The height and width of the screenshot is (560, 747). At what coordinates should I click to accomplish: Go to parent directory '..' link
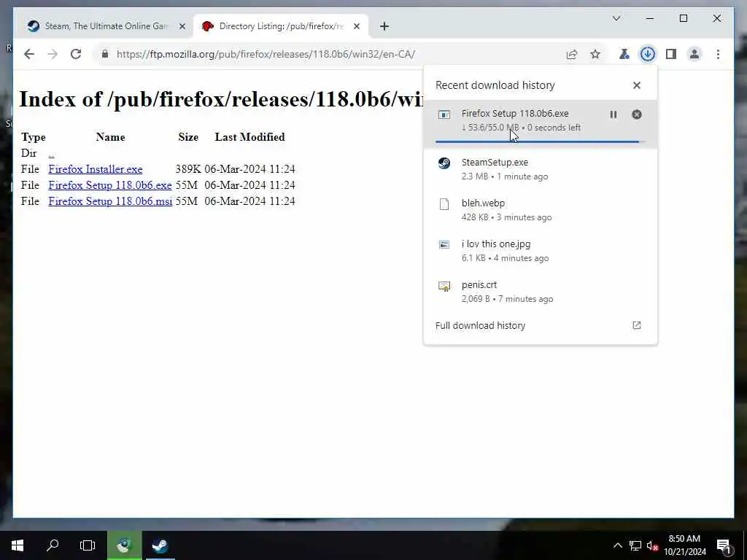pyautogui.click(x=51, y=153)
